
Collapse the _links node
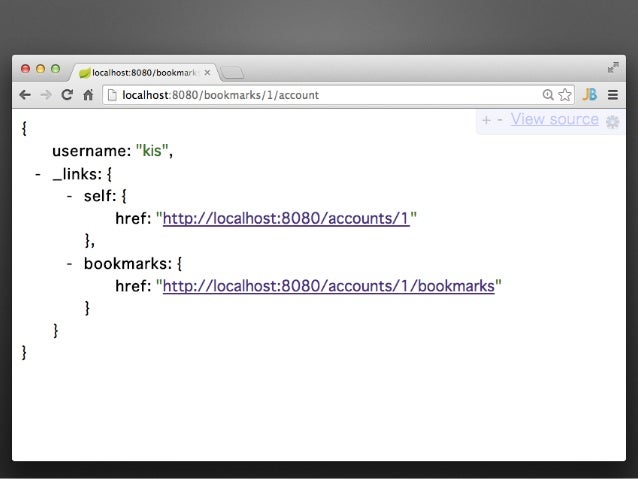pyautogui.click(x=38, y=174)
